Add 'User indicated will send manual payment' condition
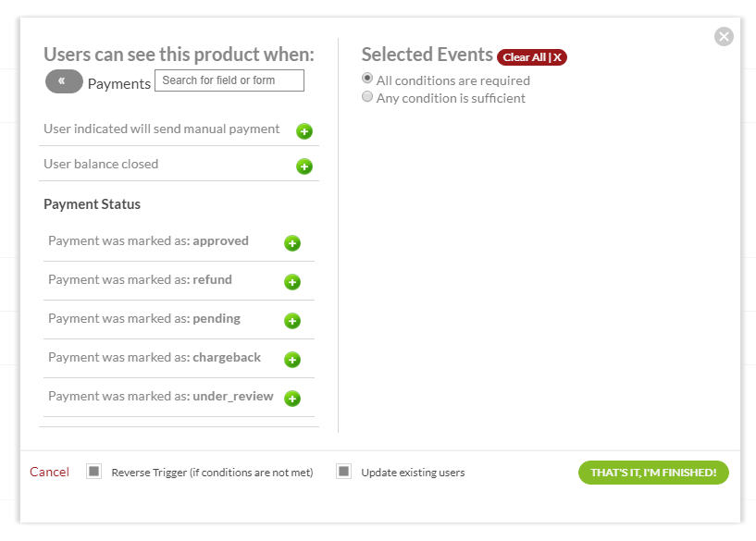This screenshot has width=756, height=541. pos(304,131)
